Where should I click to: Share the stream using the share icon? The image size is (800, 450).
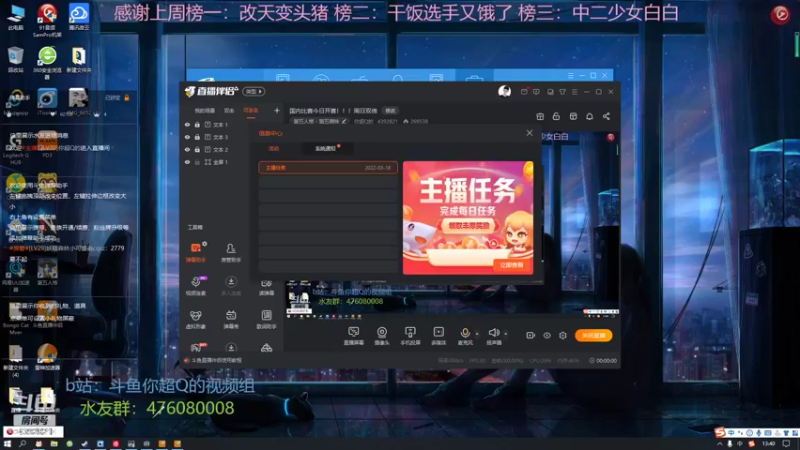606,116
